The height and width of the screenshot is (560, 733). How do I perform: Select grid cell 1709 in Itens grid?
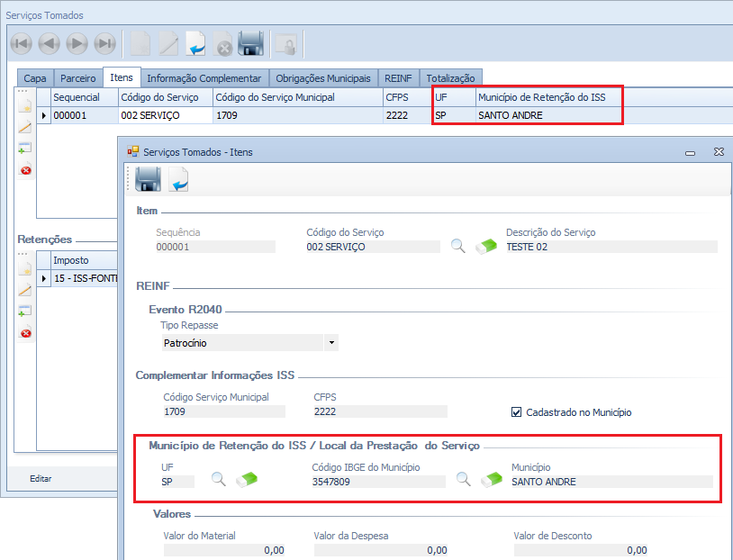tap(297, 115)
